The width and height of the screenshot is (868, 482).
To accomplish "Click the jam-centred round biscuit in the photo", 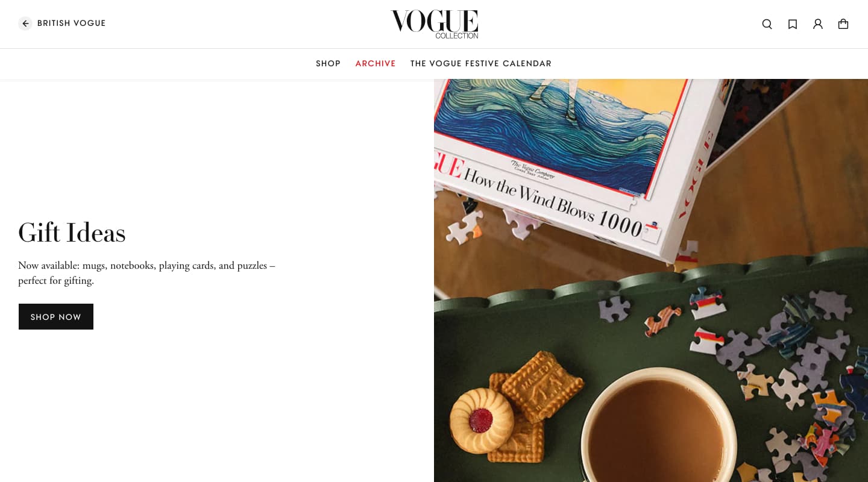I will pyautogui.click(x=481, y=420).
